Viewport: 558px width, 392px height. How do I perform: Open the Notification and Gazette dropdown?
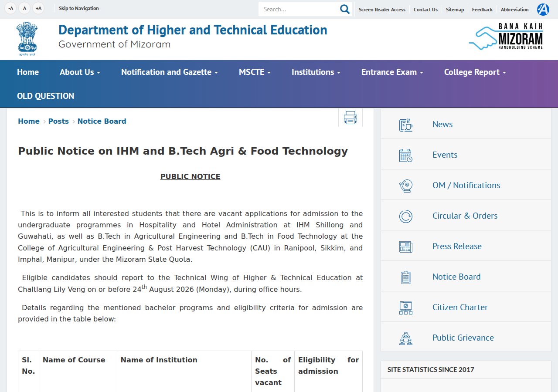tap(170, 72)
